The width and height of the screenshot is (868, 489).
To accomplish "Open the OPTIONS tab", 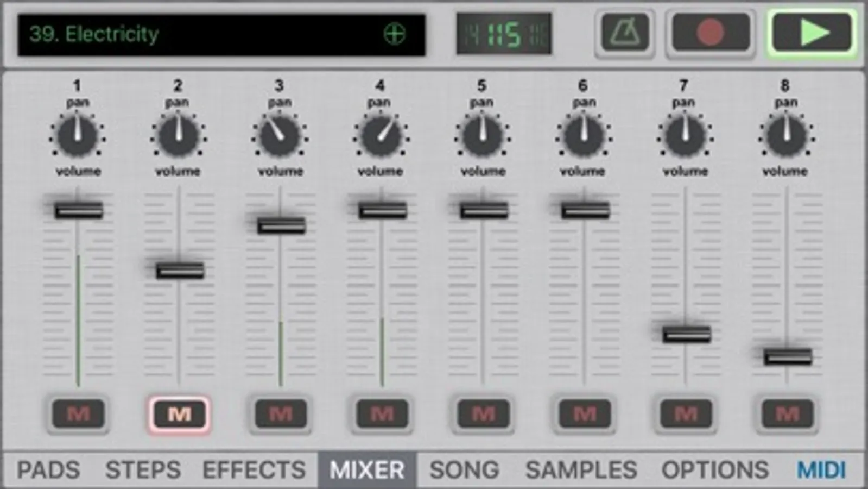I will click(x=715, y=470).
